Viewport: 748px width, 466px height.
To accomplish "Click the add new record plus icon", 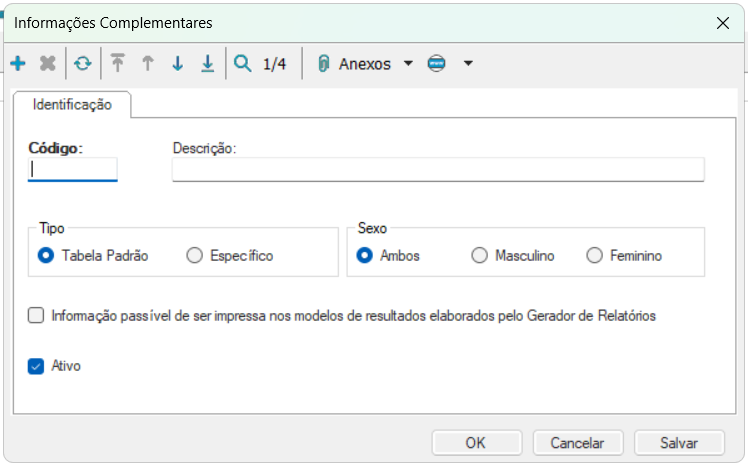I will [18, 64].
